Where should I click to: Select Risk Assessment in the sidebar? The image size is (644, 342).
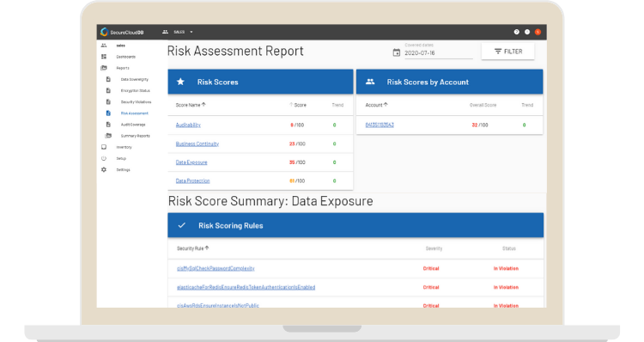pyautogui.click(x=134, y=113)
